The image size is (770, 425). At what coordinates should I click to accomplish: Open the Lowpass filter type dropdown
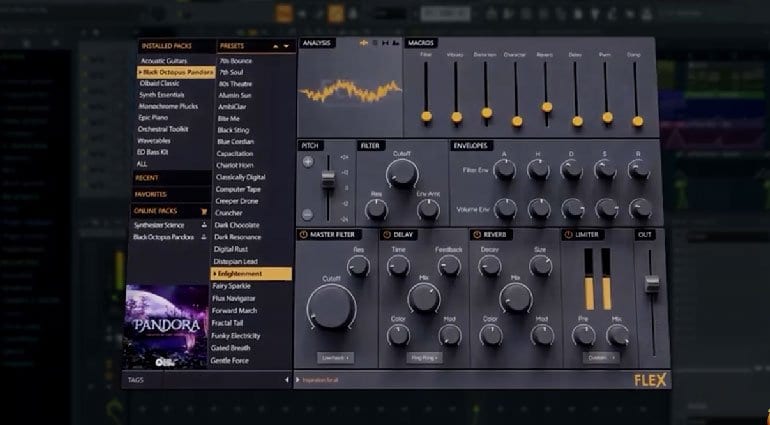pos(335,358)
